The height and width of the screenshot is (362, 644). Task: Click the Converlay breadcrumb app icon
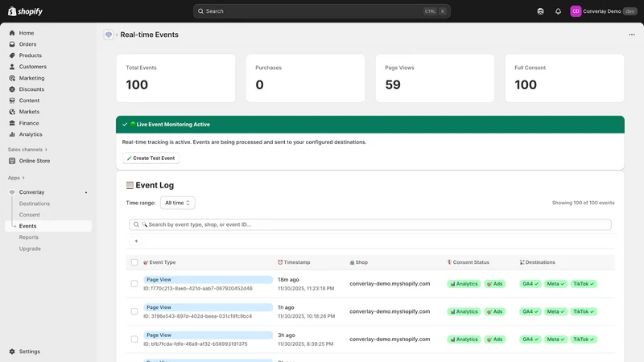pos(109,35)
